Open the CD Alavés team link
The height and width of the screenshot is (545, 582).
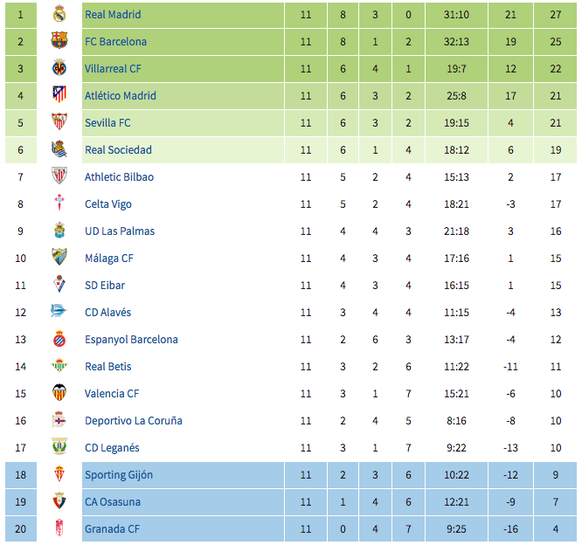[108, 312]
